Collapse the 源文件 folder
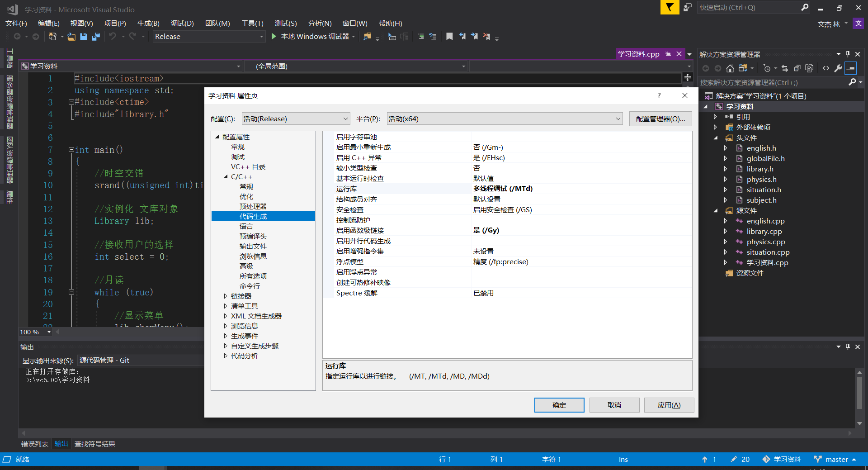 [x=715, y=210]
